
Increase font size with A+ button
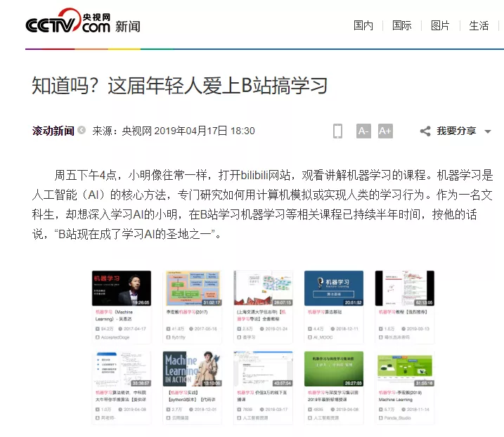pyautogui.click(x=385, y=131)
